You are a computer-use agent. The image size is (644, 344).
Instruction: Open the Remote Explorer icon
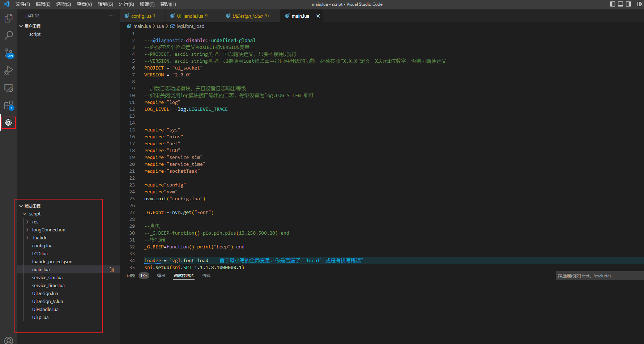9,88
